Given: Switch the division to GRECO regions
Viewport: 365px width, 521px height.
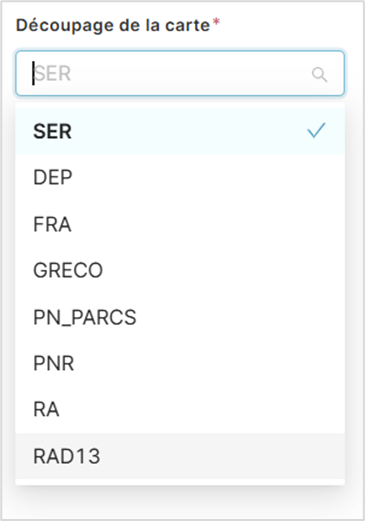Looking at the screenshot, I should [180, 270].
